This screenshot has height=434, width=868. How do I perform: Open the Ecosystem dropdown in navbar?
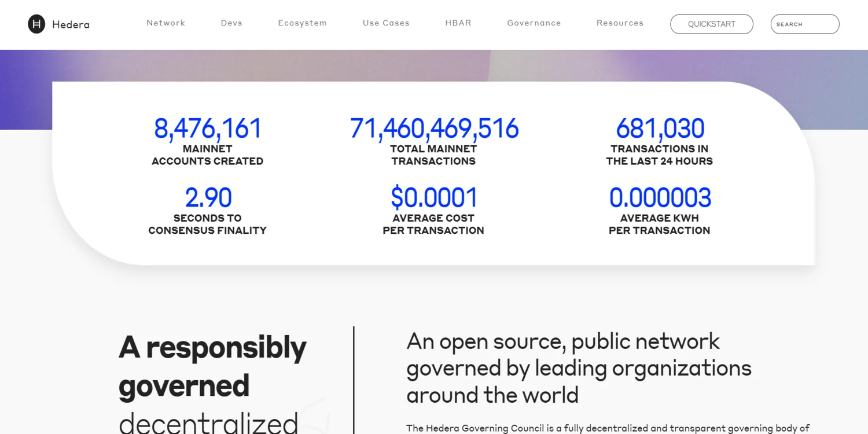[x=302, y=23]
